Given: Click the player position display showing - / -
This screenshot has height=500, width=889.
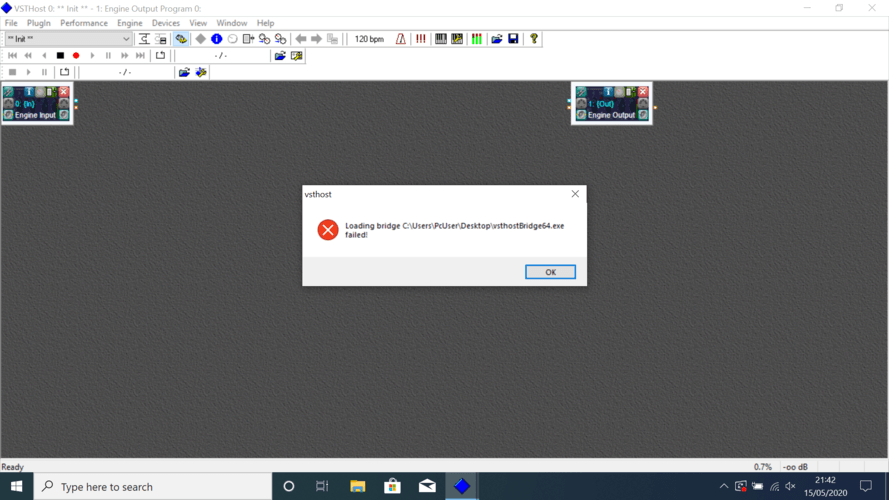Looking at the screenshot, I should [x=222, y=56].
